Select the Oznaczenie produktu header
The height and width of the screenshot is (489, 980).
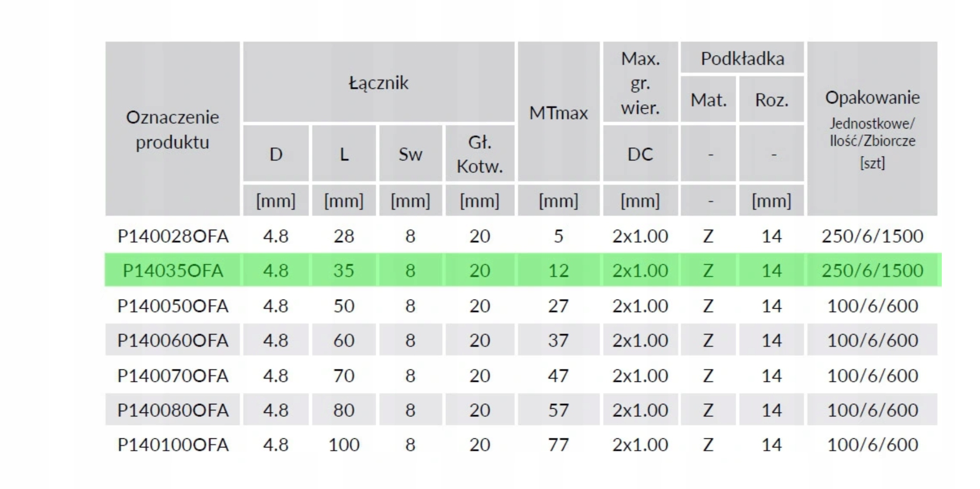(x=173, y=129)
